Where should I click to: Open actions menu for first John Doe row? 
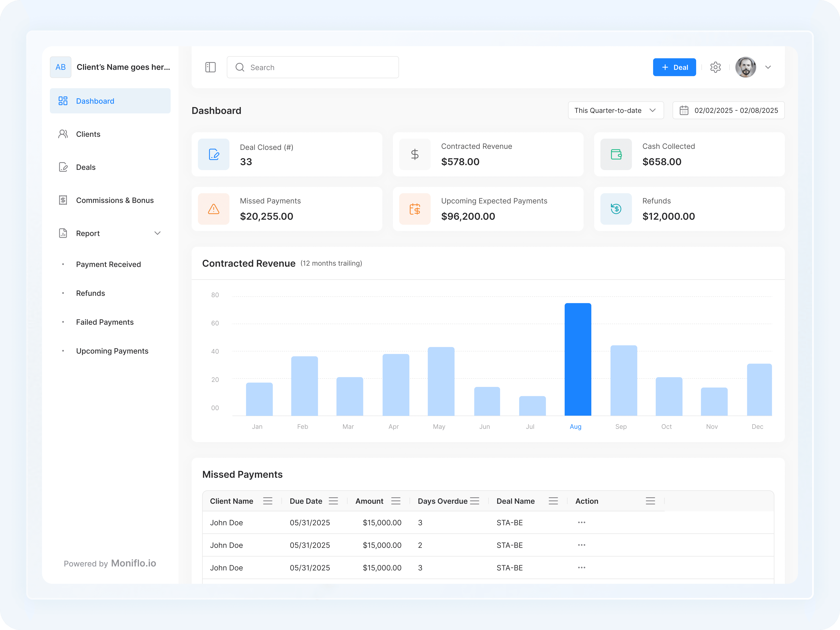click(x=581, y=523)
